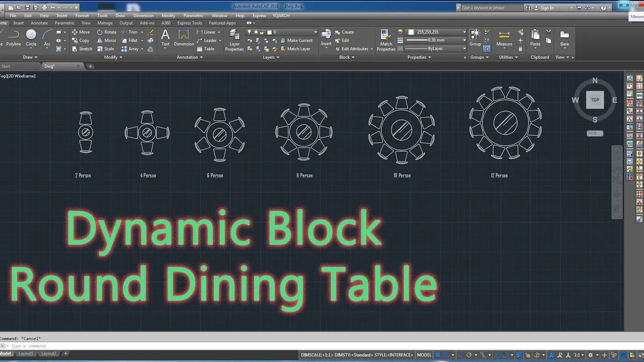The width and height of the screenshot is (644, 362).
Task: Toggle MODEL space button in status bar
Action: coord(424,355)
